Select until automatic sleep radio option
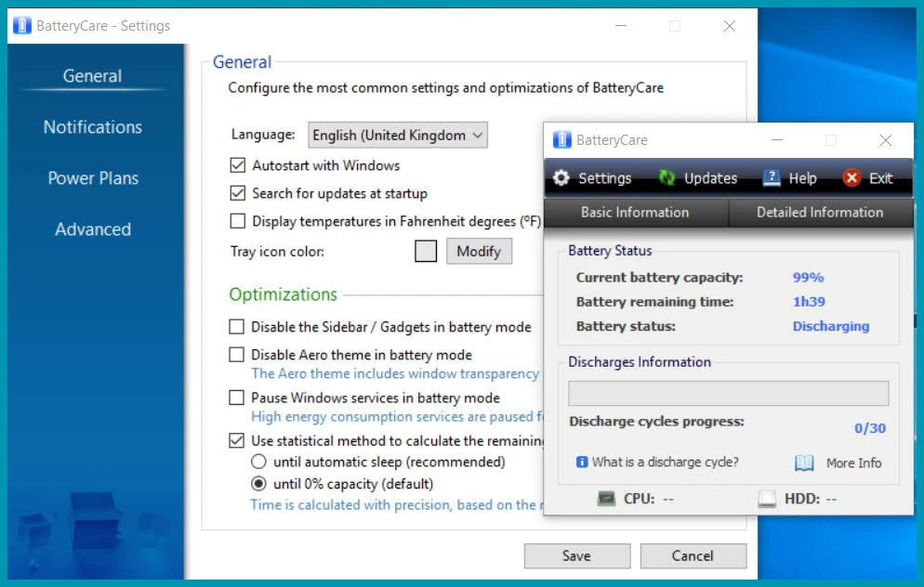Viewport: 924px width, 587px height. 258,462
